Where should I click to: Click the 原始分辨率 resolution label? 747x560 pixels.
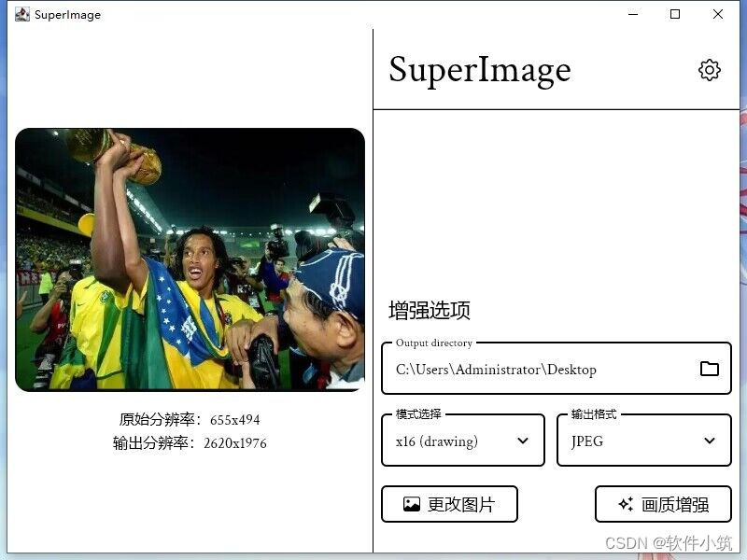point(190,420)
